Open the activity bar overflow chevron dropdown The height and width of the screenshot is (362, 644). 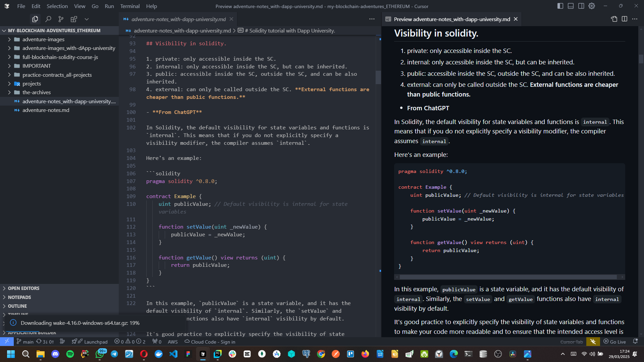coord(87,19)
